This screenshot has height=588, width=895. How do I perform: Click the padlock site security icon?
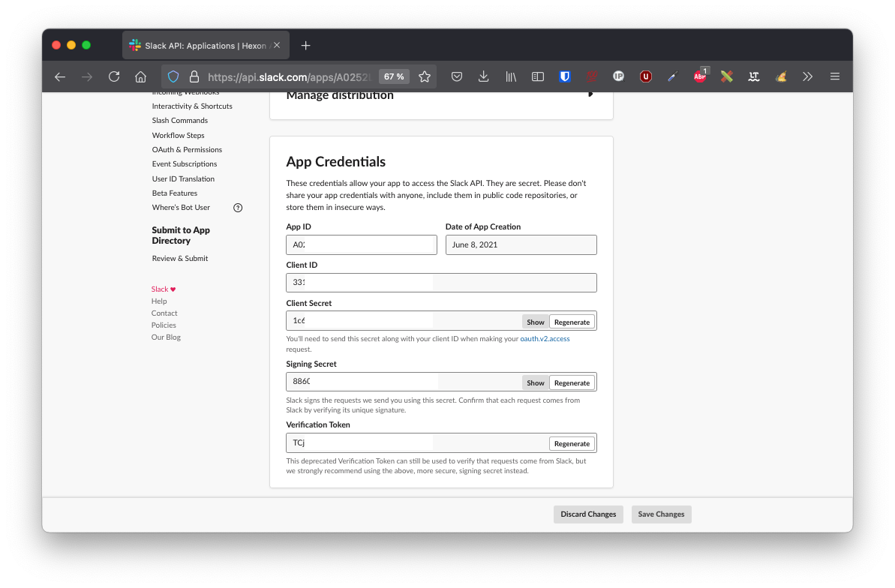pos(194,76)
